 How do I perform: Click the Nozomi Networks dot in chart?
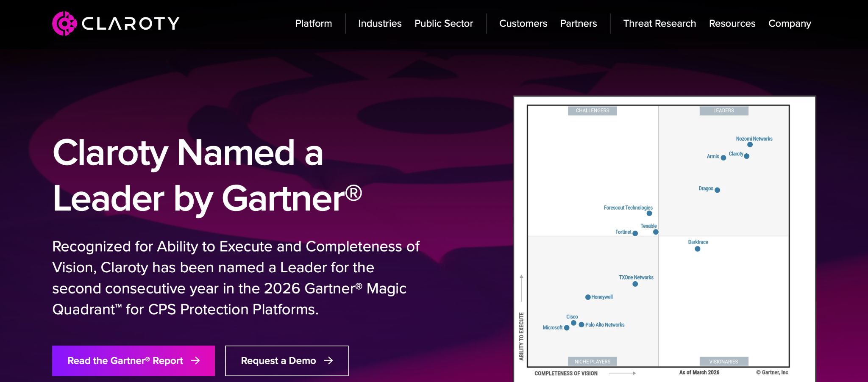(x=750, y=145)
